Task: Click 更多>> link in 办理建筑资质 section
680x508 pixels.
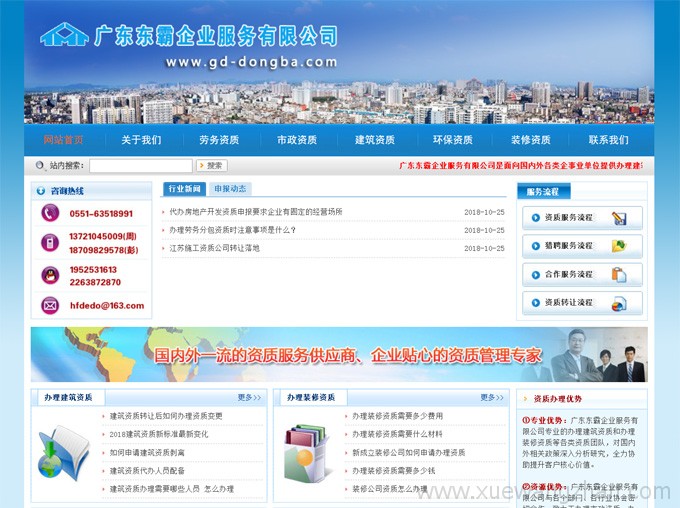Action: point(249,397)
